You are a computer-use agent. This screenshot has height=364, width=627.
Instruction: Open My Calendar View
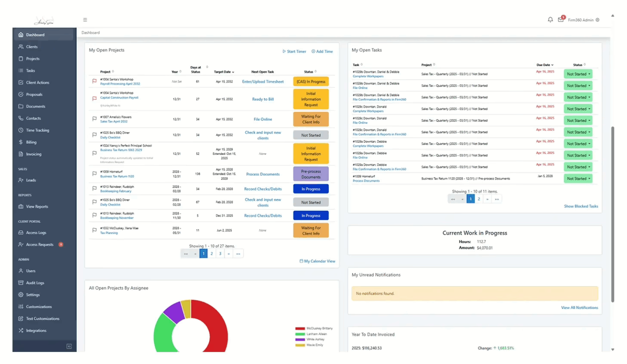pos(318,261)
